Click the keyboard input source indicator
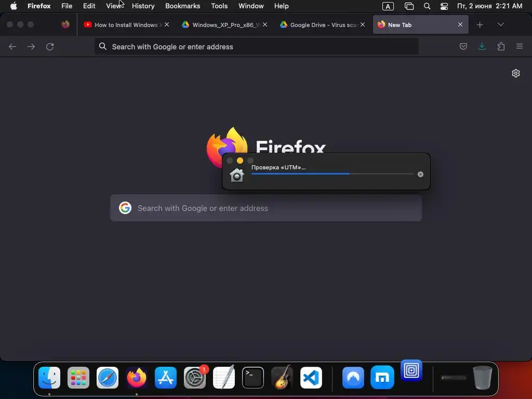This screenshot has width=532, height=399. (388, 6)
